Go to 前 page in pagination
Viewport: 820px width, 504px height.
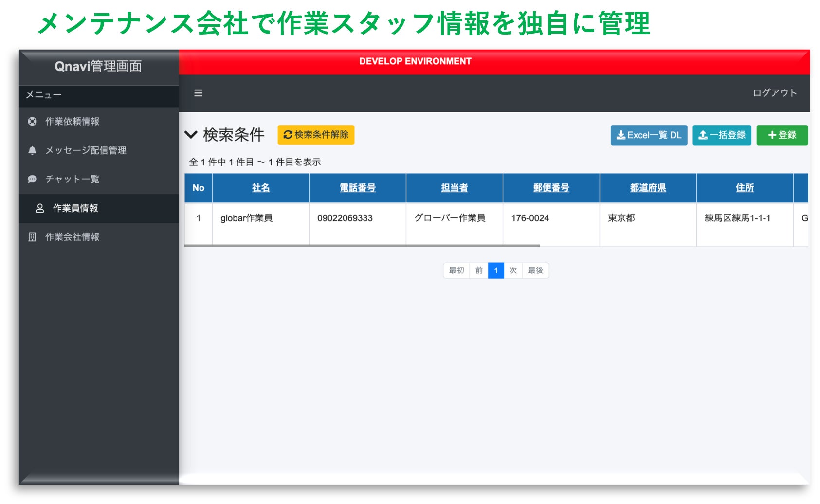pos(479,270)
